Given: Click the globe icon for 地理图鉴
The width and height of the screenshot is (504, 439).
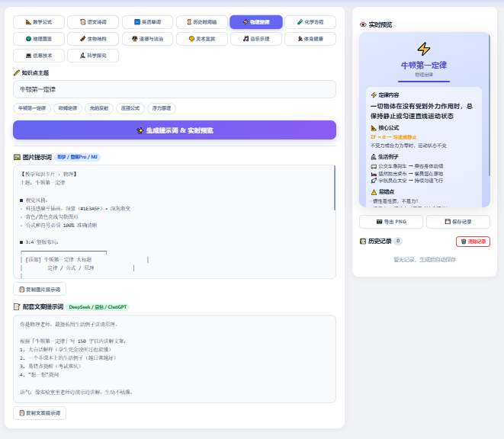Looking at the screenshot, I should (29, 39).
